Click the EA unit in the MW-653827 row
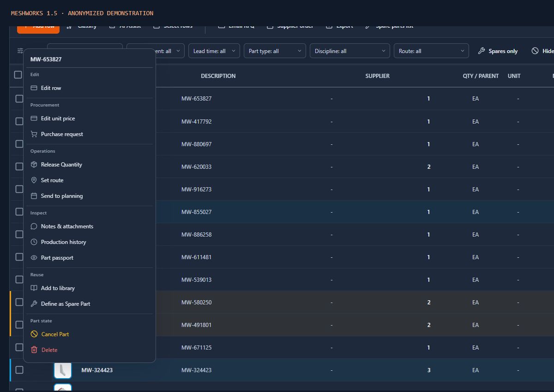 tap(476, 99)
